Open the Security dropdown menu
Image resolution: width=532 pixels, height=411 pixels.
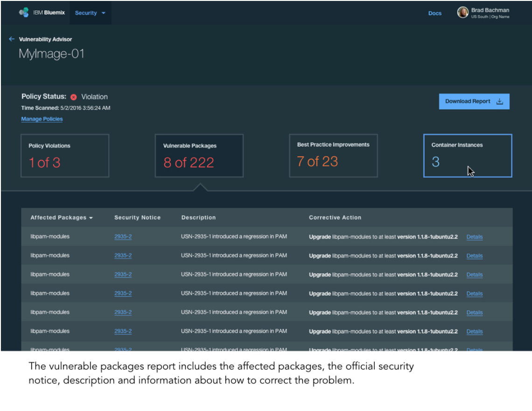click(90, 13)
